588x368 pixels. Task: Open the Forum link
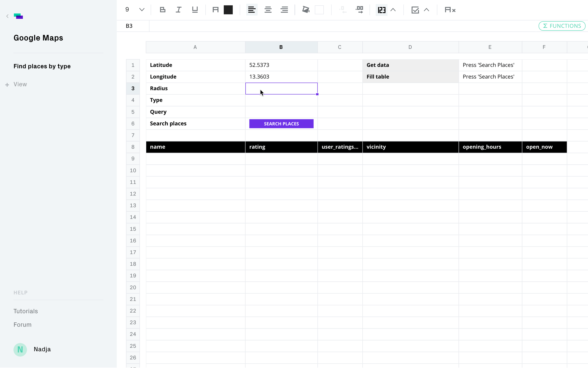(22, 324)
